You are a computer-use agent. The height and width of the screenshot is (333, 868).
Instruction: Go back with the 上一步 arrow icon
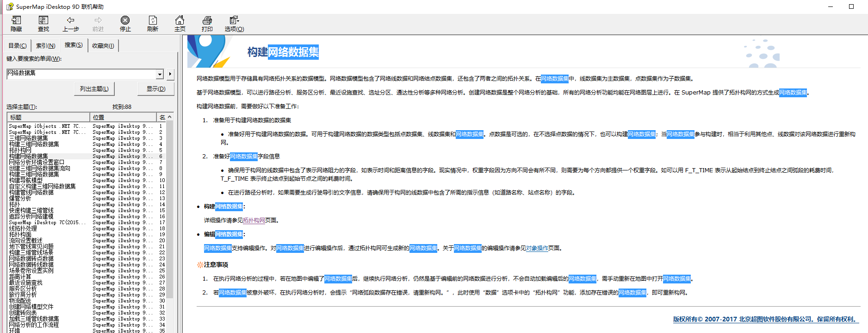coord(71,24)
